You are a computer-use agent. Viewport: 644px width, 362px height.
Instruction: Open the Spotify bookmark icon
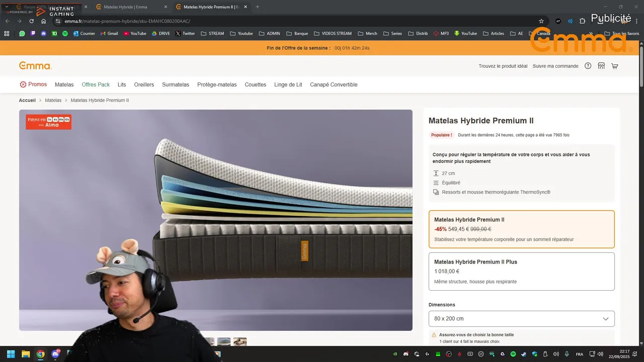click(x=65, y=34)
